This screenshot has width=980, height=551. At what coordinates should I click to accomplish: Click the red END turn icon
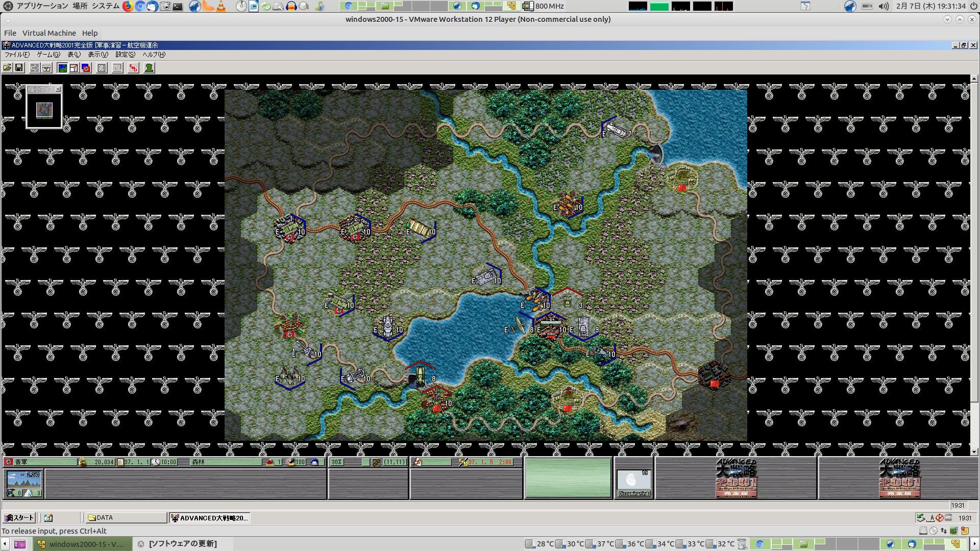tap(133, 68)
